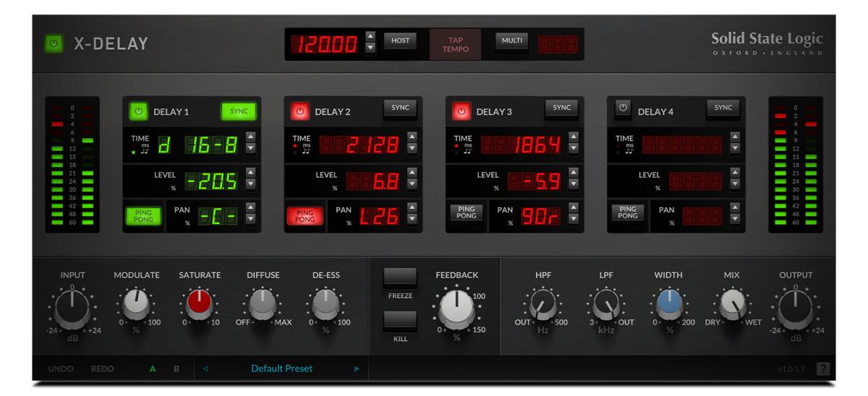Viewport: 868px width, 396px height.
Task: Click the DE-ESS knob
Action: 326,305
